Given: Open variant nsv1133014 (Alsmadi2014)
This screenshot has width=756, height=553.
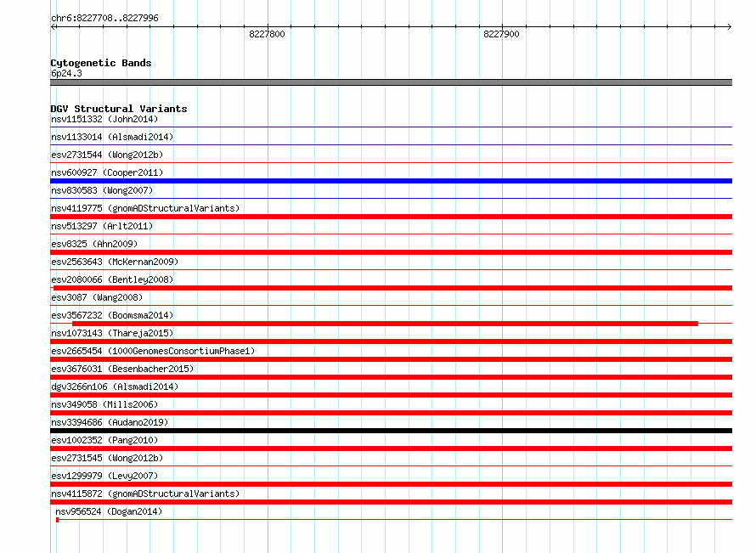Looking at the screenshot, I should click(112, 137).
